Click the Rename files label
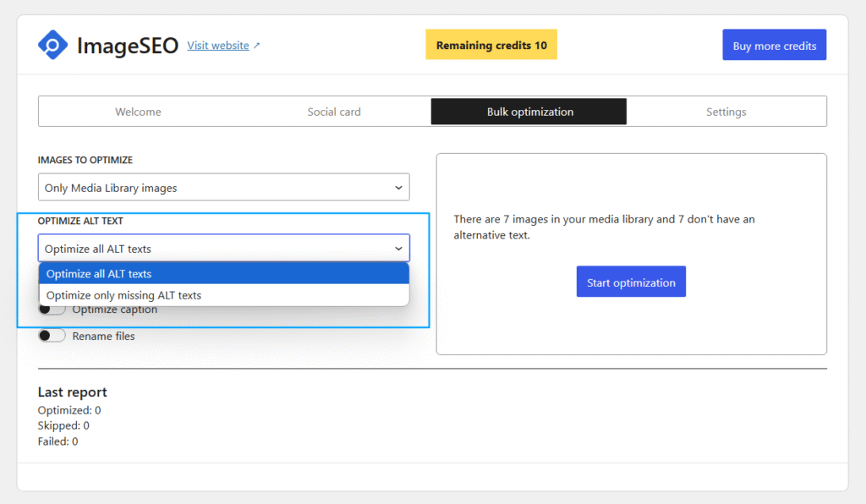 click(x=103, y=336)
